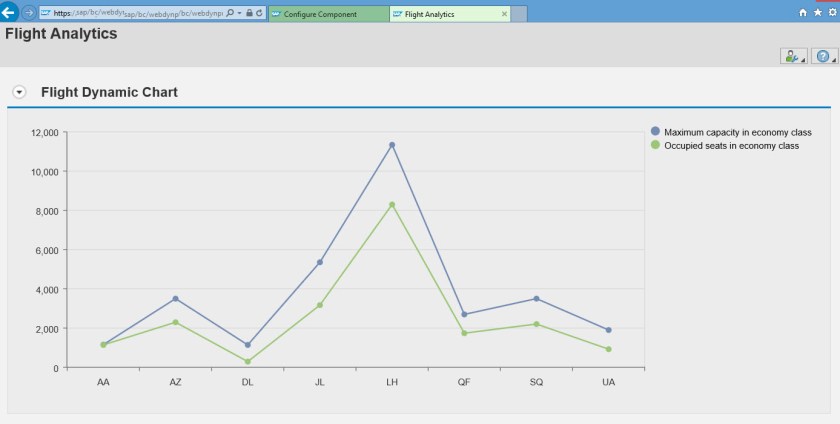Open a new browser tab
The image size is (840, 424).
tap(519, 14)
